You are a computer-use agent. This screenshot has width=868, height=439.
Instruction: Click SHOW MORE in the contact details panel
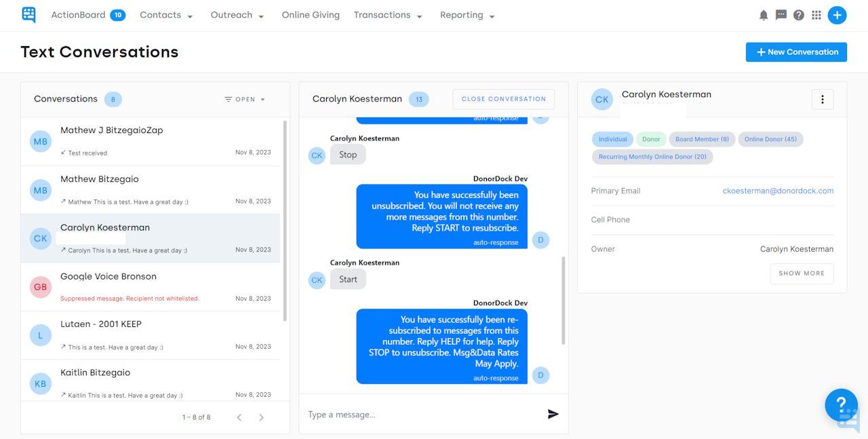[802, 273]
